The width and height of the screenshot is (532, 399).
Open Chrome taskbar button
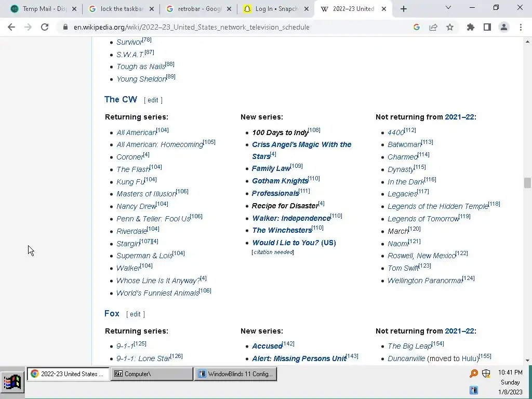[68, 374]
